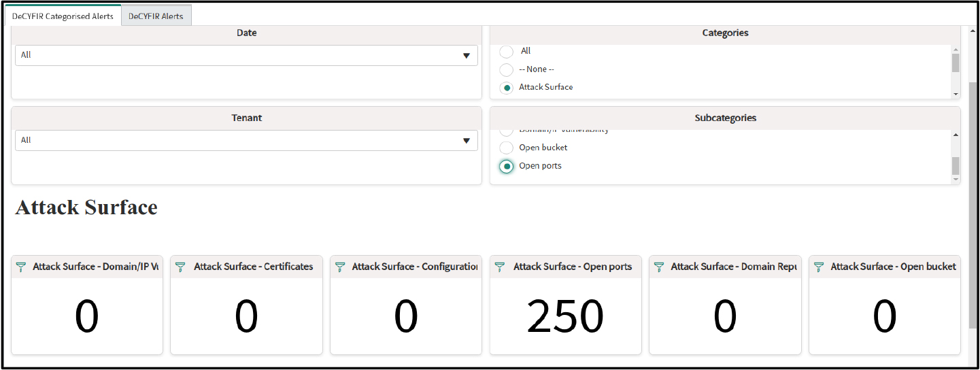The image size is (980, 370).
Task: Open the Date dropdown
Action: tap(246, 55)
